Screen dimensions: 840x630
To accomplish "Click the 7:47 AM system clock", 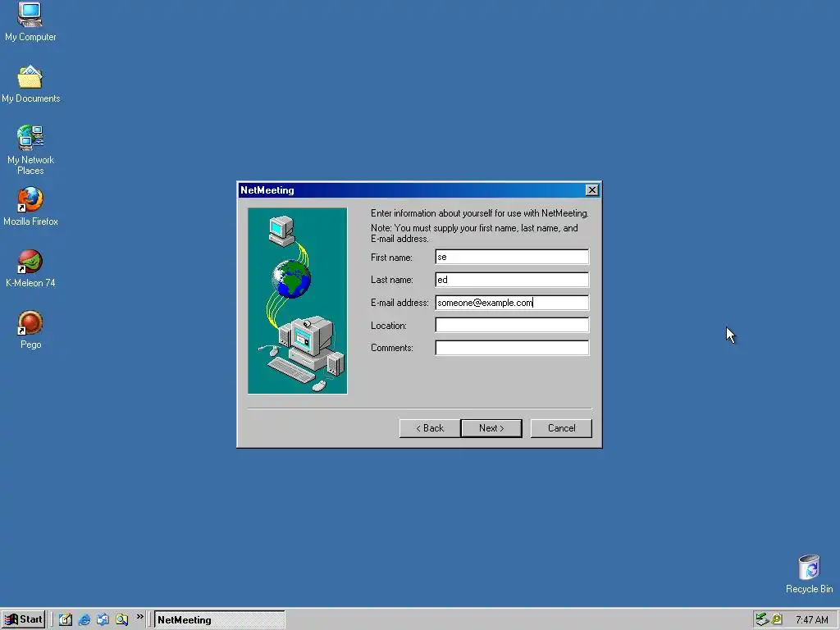I will (811, 620).
